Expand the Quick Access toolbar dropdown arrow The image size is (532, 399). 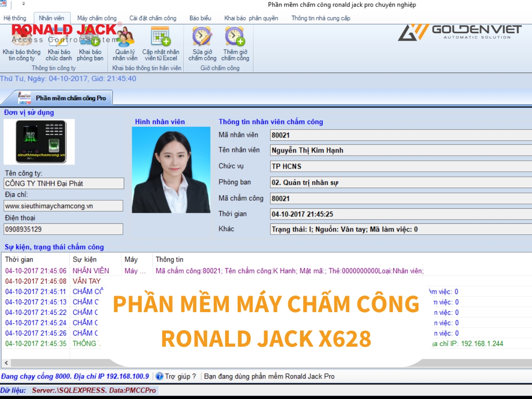tap(24, 4)
